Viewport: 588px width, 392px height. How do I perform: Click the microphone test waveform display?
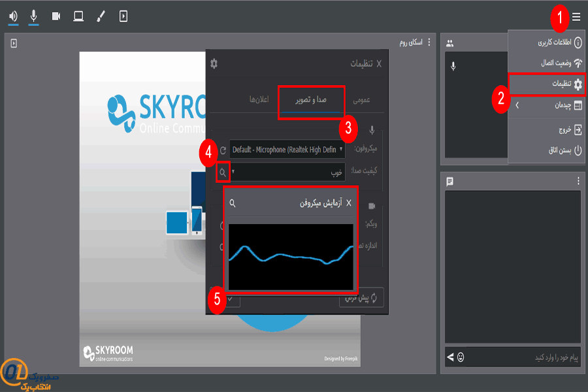tap(291, 257)
